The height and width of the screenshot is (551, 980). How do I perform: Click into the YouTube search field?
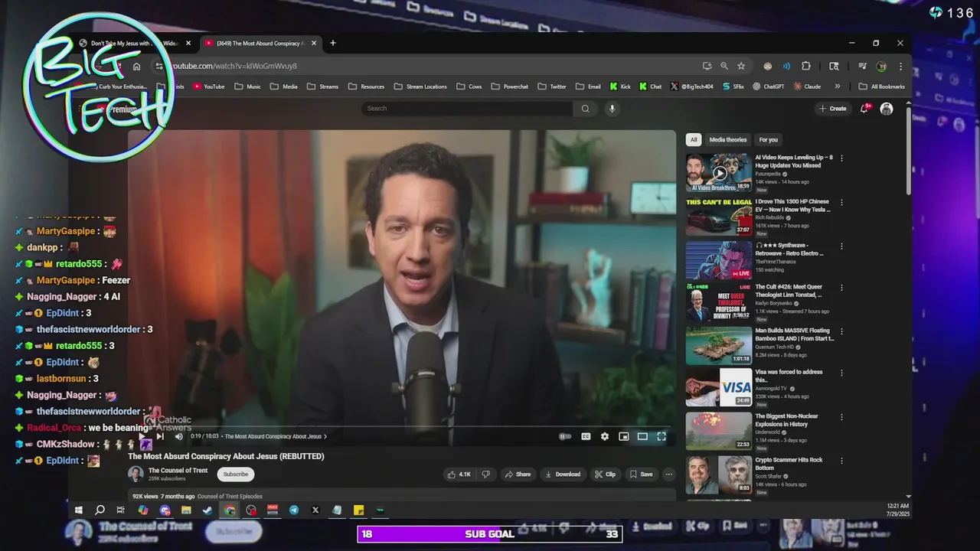click(467, 109)
